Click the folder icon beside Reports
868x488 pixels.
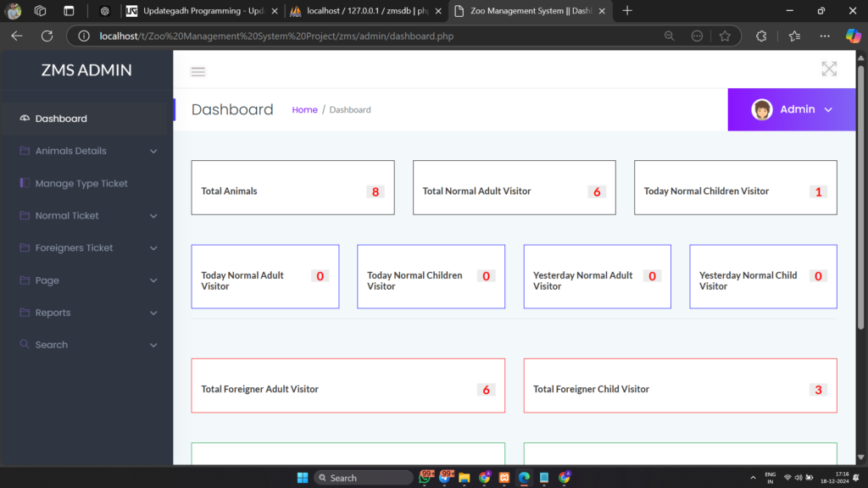25,312
